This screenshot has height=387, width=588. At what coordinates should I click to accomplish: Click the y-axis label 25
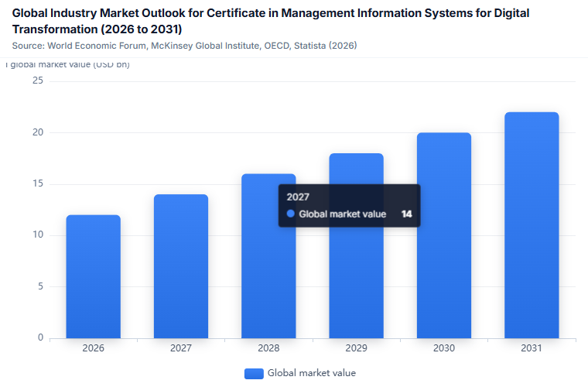[x=38, y=80]
